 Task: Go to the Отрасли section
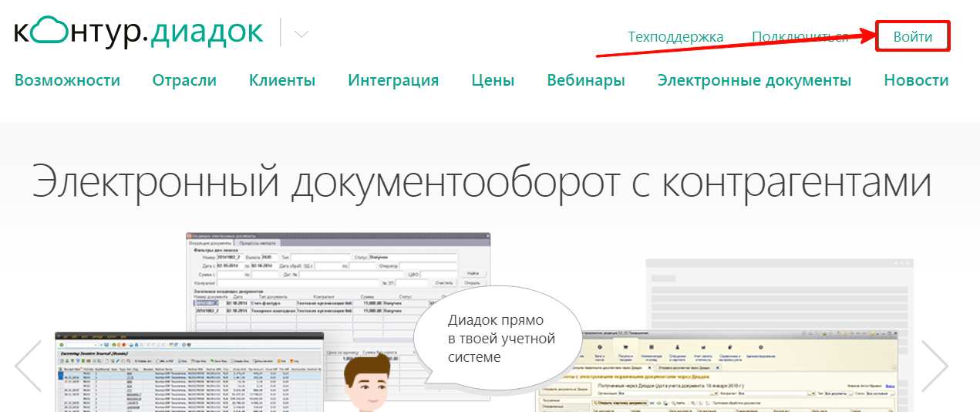tap(184, 80)
